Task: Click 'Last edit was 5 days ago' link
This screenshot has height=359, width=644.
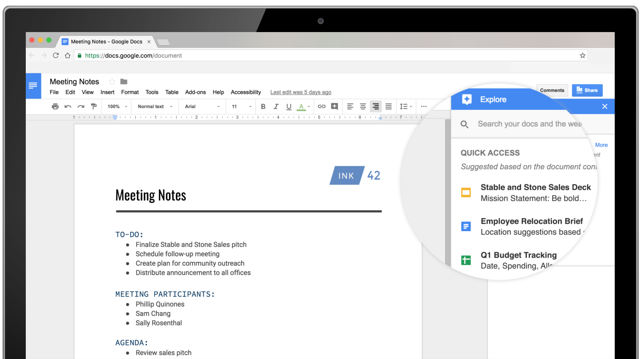Action: (x=300, y=92)
